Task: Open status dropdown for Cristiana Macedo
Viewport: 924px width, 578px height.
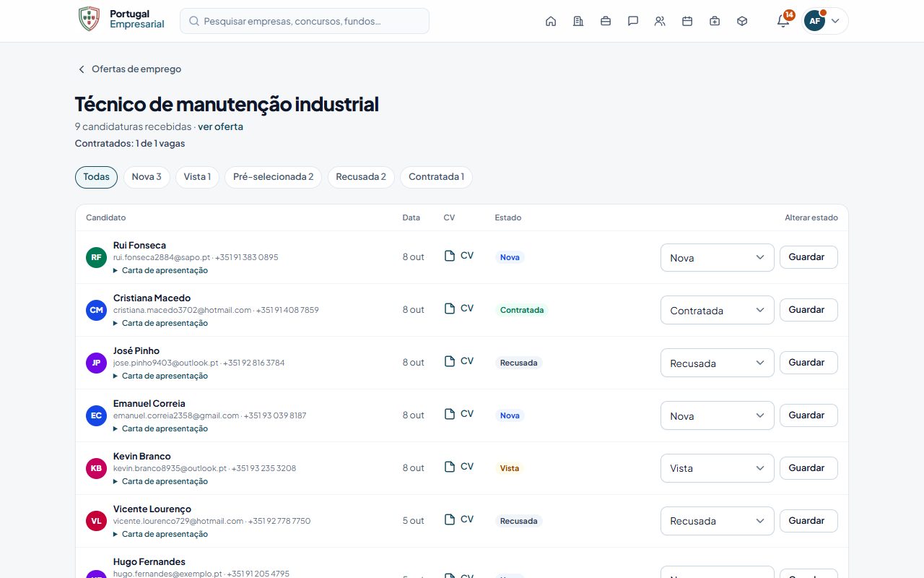Action: click(718, 311)
